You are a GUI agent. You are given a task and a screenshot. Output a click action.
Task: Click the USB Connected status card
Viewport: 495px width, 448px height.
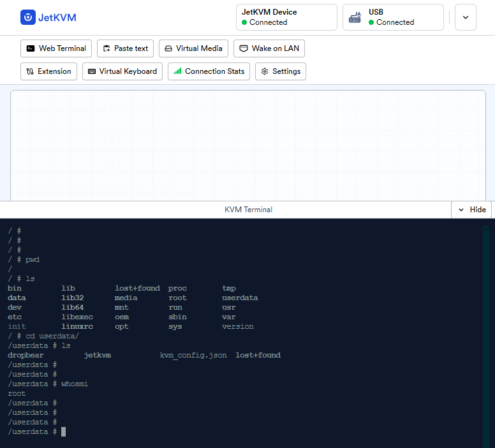393,17
